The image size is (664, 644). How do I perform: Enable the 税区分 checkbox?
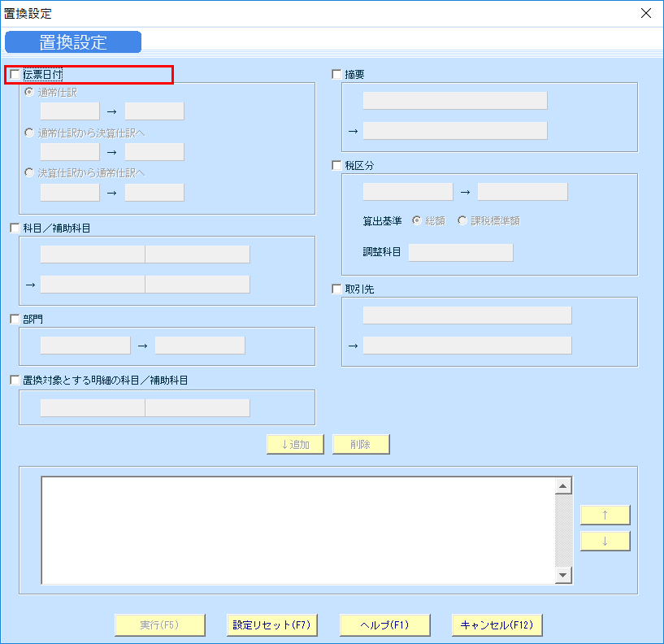coord(336,165)
